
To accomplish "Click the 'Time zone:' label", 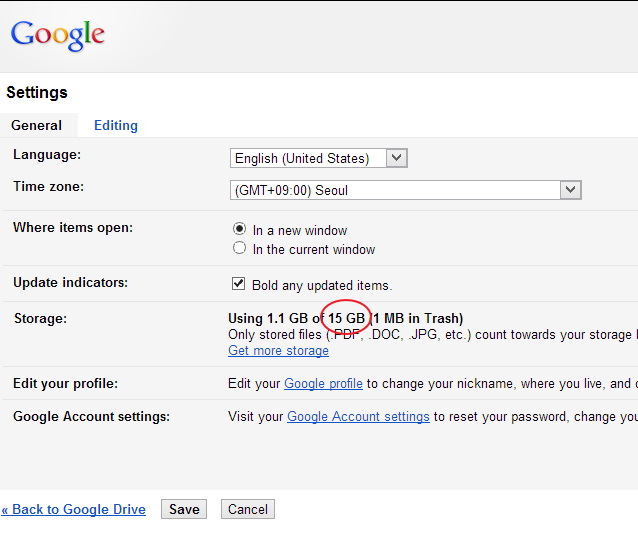I will click(x=48, y=186).
